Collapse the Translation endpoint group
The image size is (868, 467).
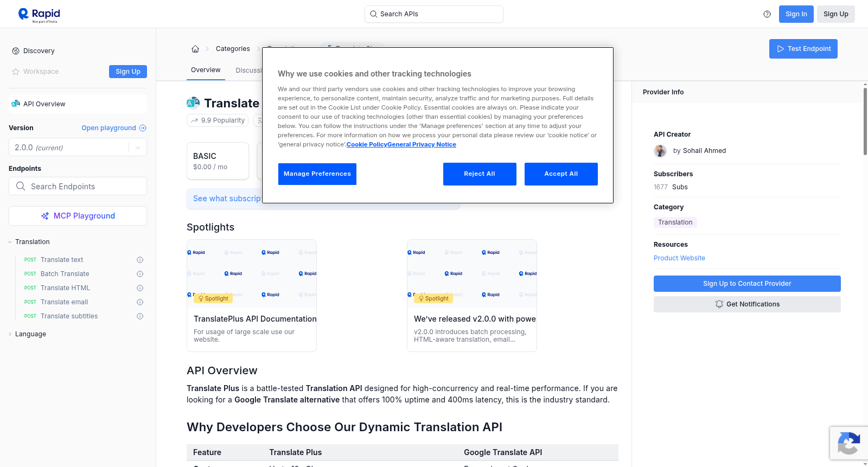point(10,242)
